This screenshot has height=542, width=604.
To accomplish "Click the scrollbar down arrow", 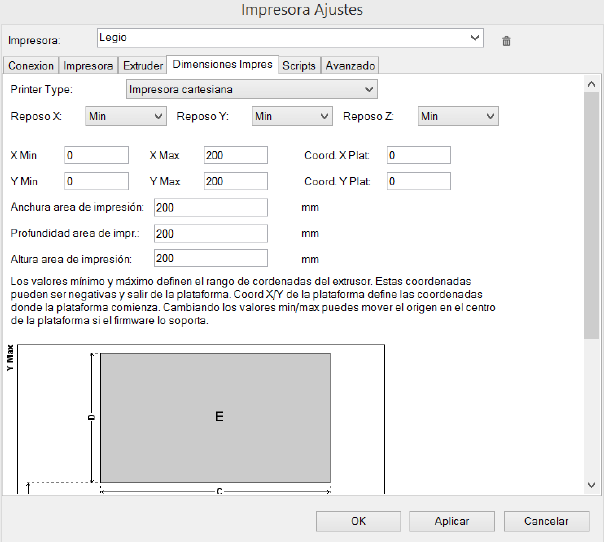I will [x=591, y=484].
